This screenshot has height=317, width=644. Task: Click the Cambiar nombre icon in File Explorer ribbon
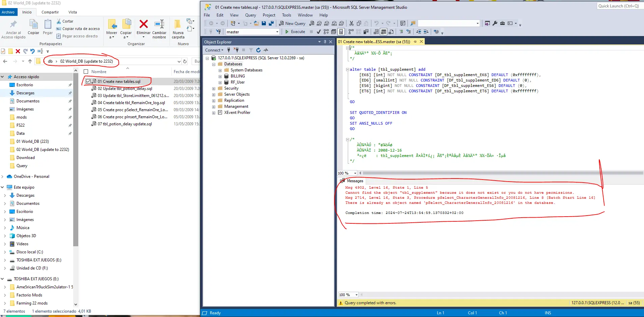pyautogui.click(x=159, y=24)
